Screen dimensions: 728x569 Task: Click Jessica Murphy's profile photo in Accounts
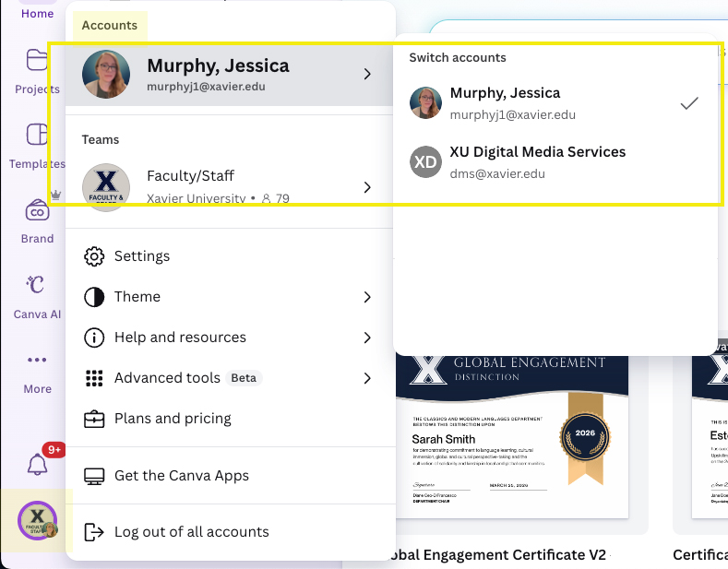pyautogui.click(x=106, y=75)
